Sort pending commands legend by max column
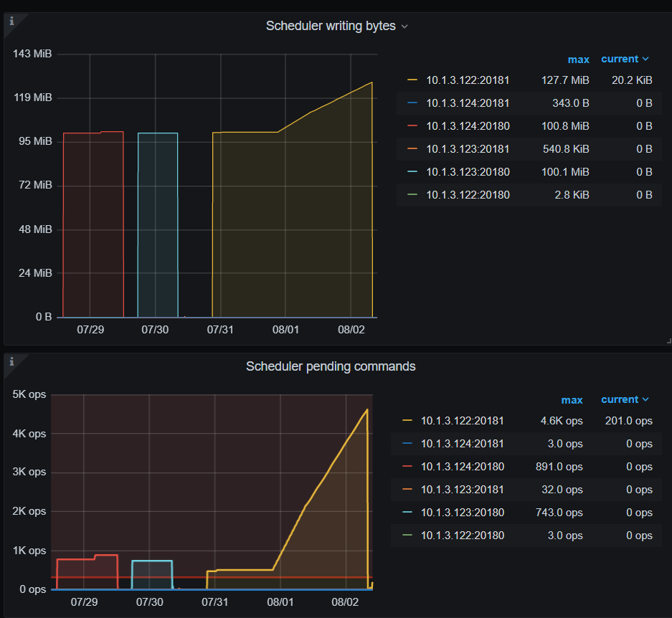The height and width of the screenshot is (618, 672). point(572,400)
